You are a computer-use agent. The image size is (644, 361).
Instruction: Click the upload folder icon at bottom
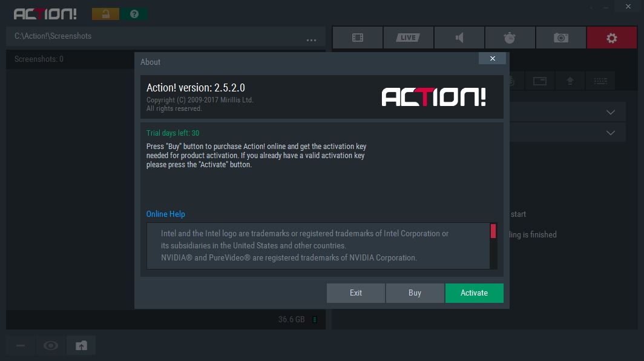(81, 345)
